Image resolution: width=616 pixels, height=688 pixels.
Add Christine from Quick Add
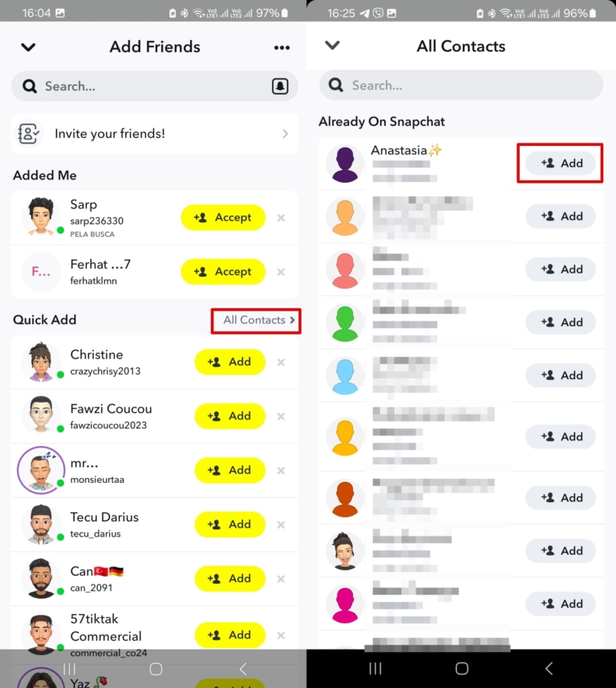click(230, 362)
